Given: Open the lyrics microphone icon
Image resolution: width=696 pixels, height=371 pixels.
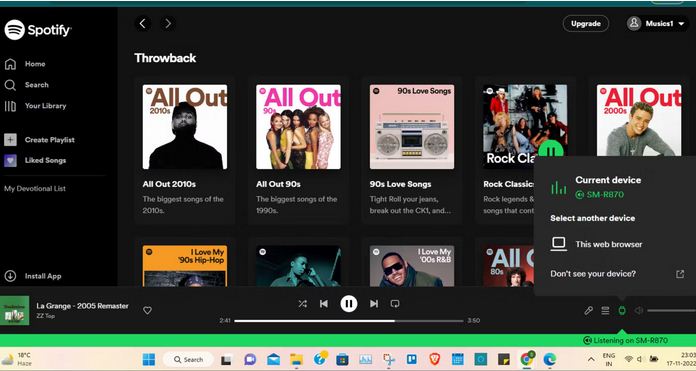Looking at the screenshot, I should pyautogui.click(x=589, y=311).
